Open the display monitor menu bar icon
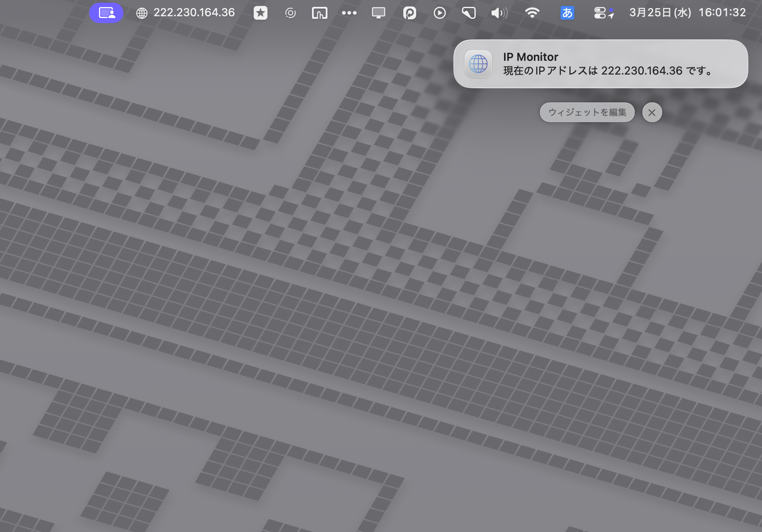This screenshot has width=762, height=532. 378,13
